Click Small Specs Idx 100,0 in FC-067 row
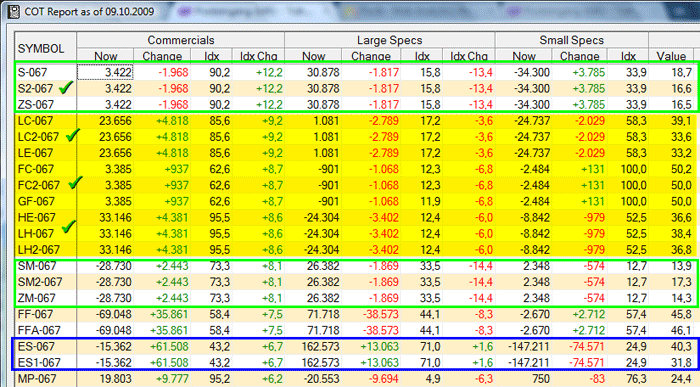Image resolution: width=700 pixels, height=387 pixels. click(628, 169)
